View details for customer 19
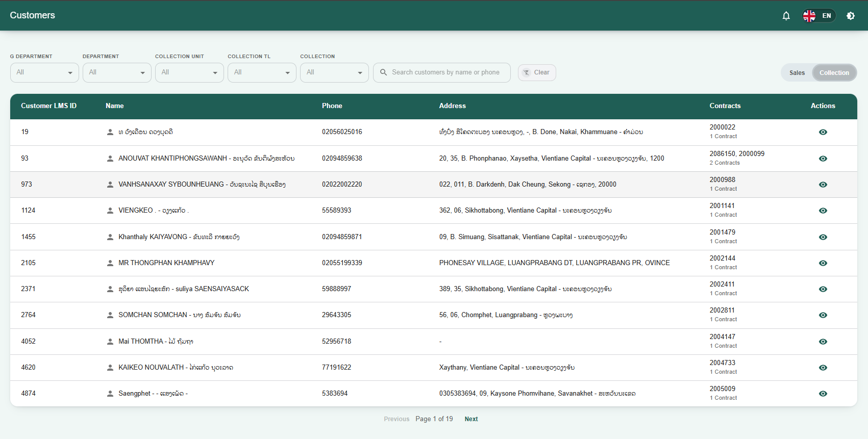The width and height of the screenshot is (868, 439). (x=823, y=132)
